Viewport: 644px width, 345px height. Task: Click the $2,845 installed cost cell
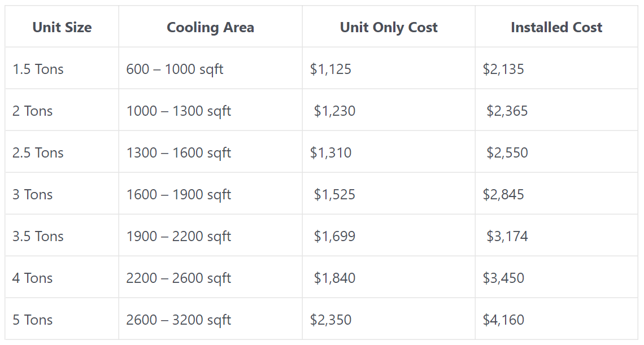503,194
